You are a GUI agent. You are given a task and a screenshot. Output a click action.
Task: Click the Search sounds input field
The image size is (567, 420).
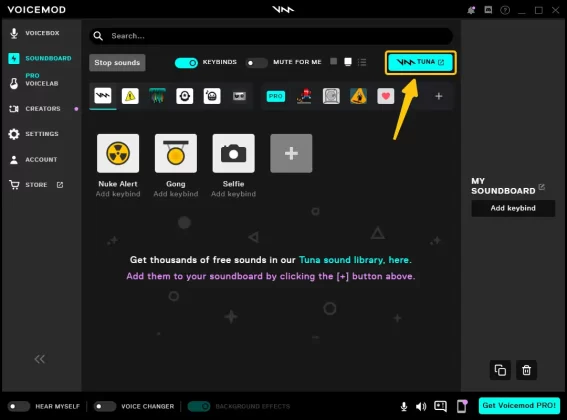coord(271,36)
